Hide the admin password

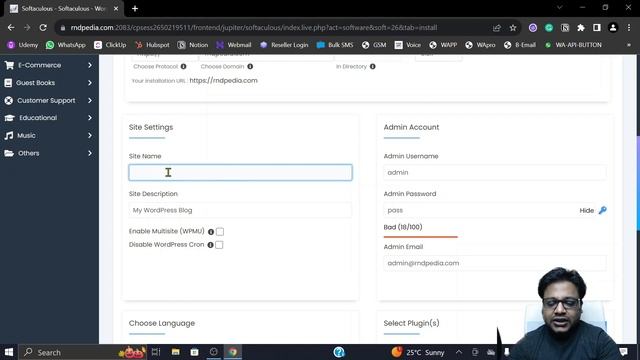587,211
